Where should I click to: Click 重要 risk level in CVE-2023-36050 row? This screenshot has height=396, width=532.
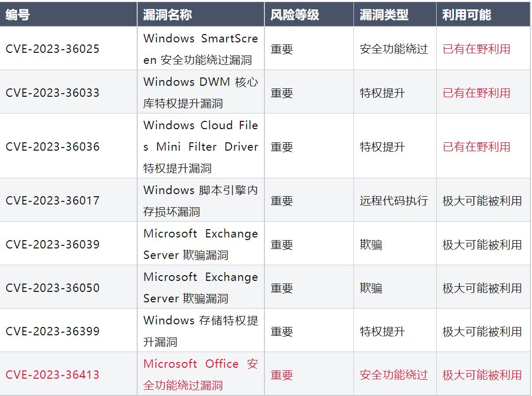[282, 288]
